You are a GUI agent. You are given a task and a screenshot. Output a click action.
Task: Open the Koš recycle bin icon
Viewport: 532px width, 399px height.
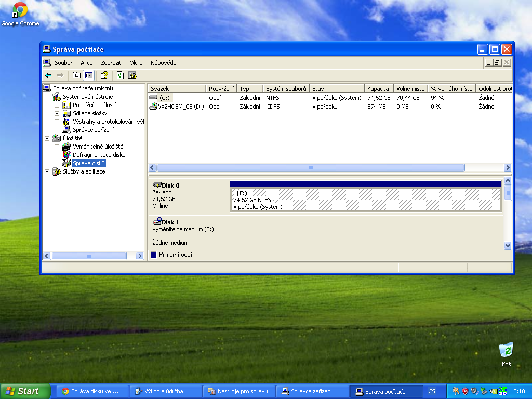(506, 354)
